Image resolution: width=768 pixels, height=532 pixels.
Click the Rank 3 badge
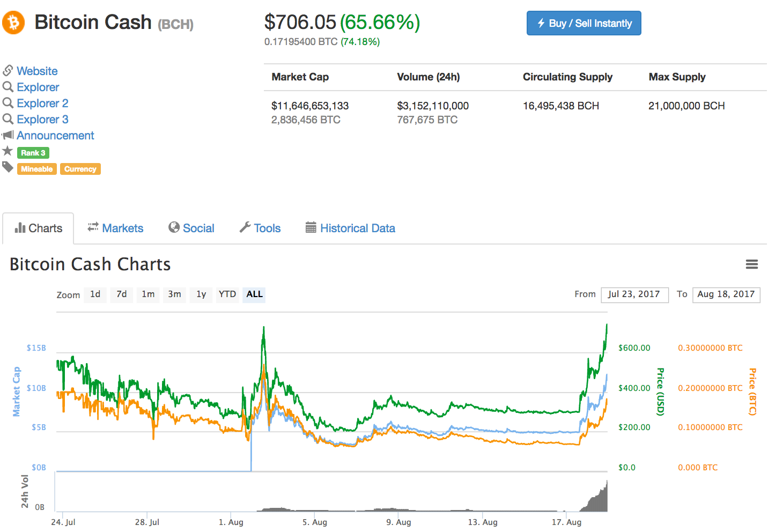pos(33,153)
